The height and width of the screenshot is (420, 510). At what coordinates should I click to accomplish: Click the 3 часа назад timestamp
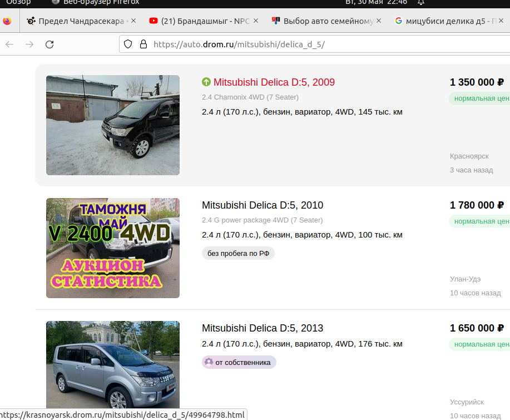click(x=471, y=170)
